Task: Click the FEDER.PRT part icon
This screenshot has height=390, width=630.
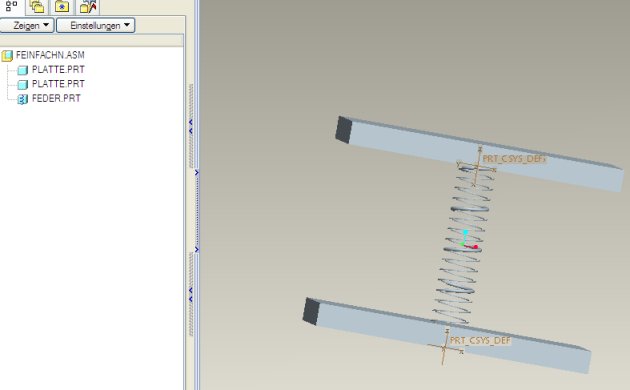Action: coord(22,99)
